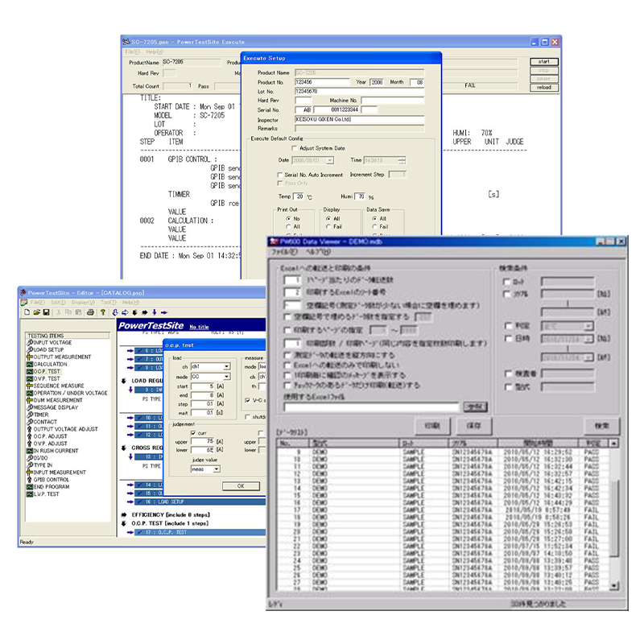Screen dimensions: 644x644
Task: Save CATALOG.psp using the Save icon
Action: point(46,310)
